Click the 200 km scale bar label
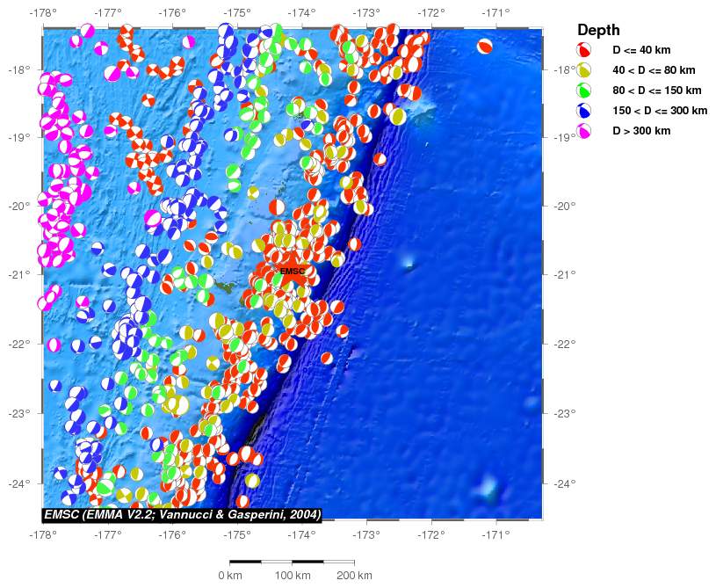This screenshot has height=588, width=716. point(354,576)
